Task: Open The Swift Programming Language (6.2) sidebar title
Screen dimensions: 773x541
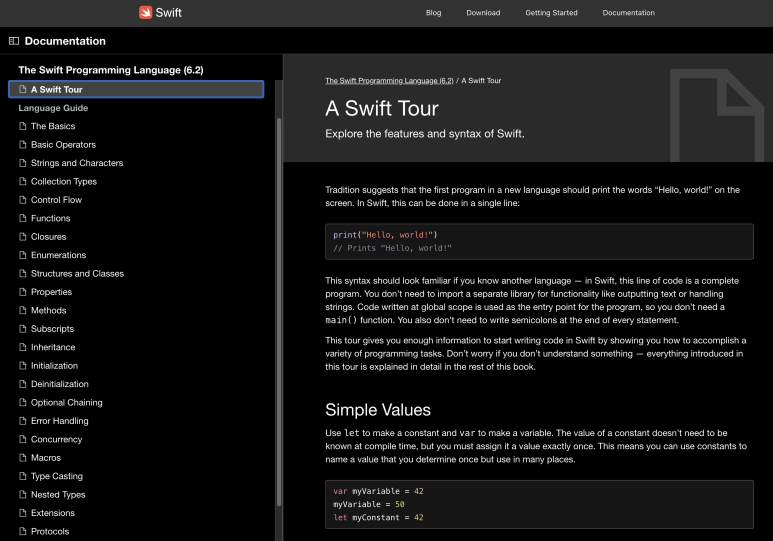Action: coord(111,70)
